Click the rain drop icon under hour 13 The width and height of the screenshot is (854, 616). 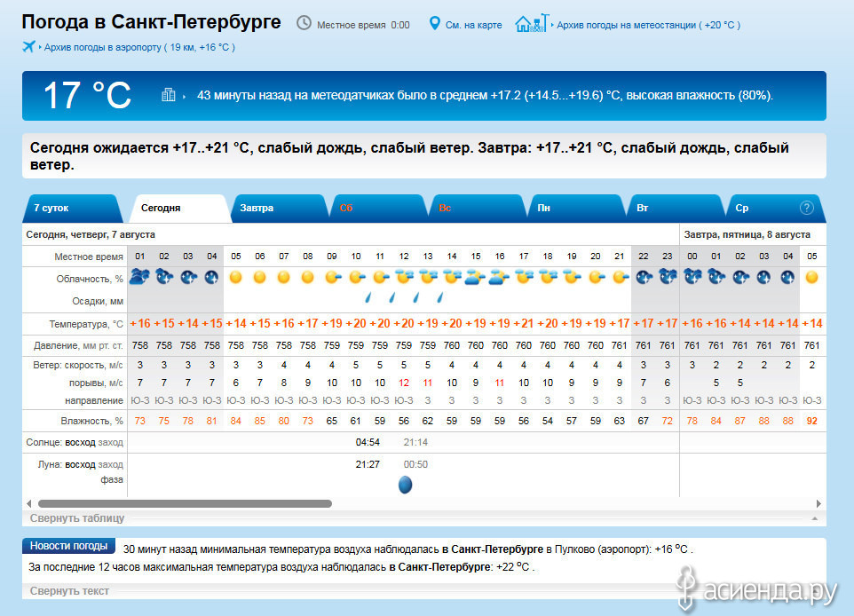416,297
